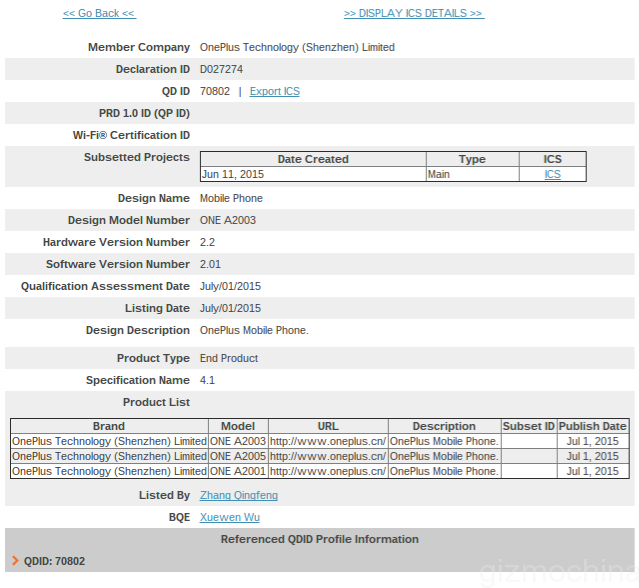
Task: Click the Main type cell
Action: [473, 174]
